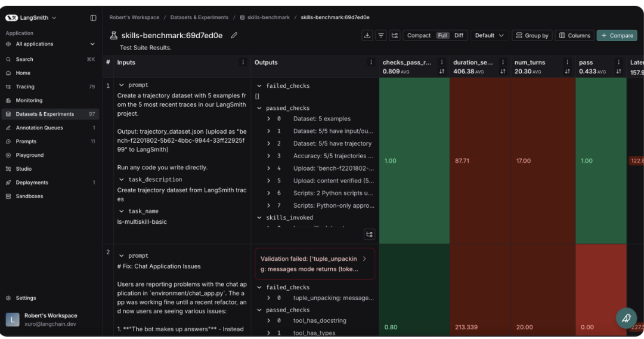Sort by checks_pass_rate column
The image size is (644, 339).
pyautogui.click(x=442, y=72)
